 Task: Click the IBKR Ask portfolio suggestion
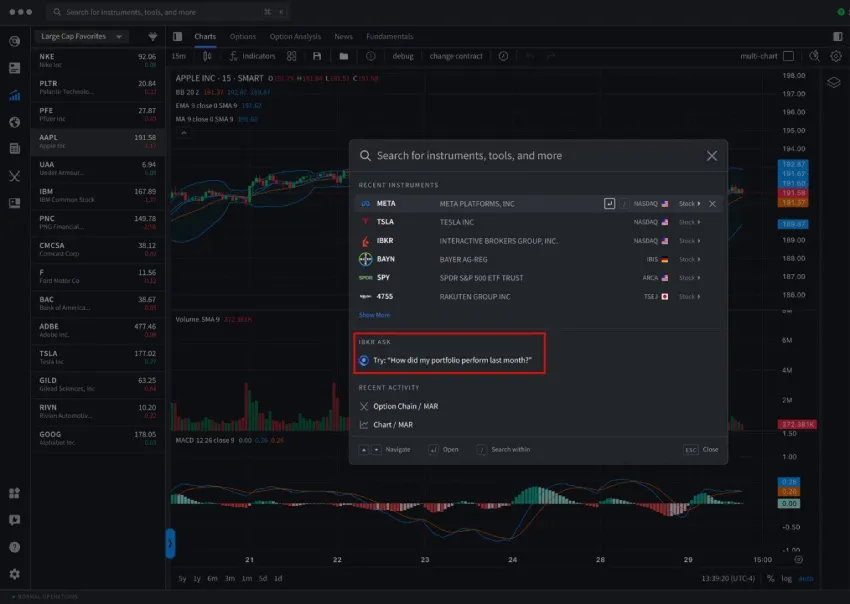point(446,360)
